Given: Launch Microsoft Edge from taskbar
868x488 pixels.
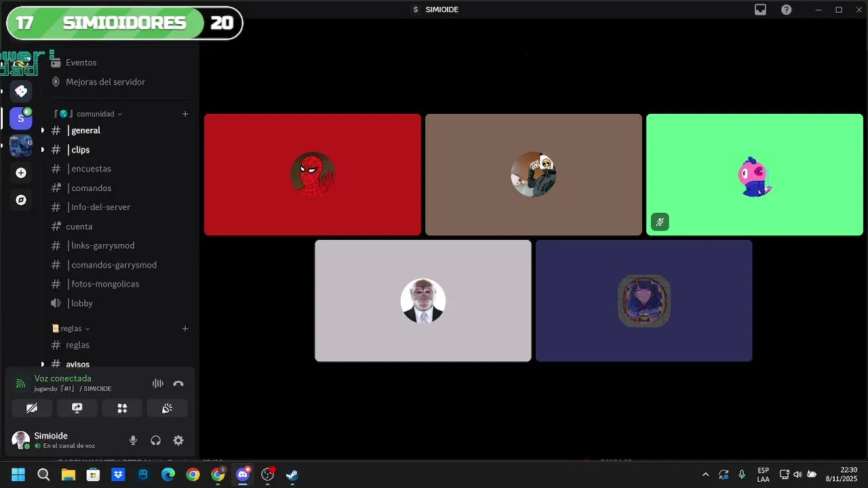Looking at the screenshot, I should [167, 474].
